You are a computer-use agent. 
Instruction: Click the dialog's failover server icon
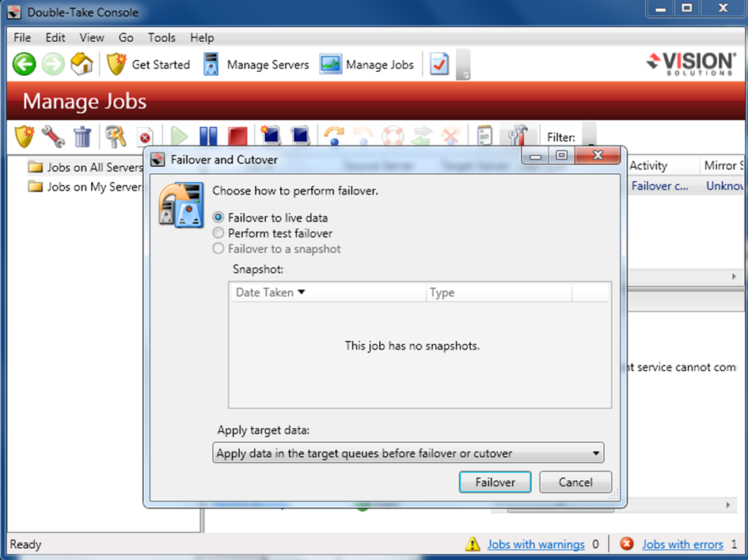coord(181,204)
